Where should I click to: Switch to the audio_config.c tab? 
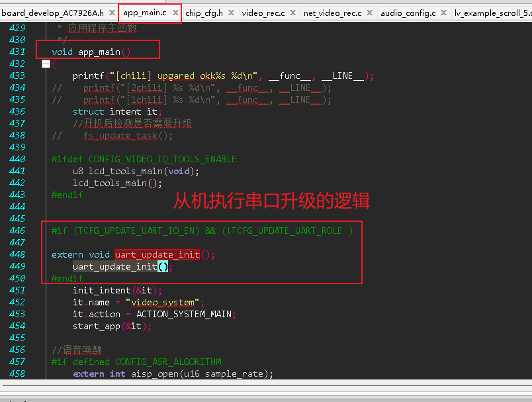coord(408,13)
